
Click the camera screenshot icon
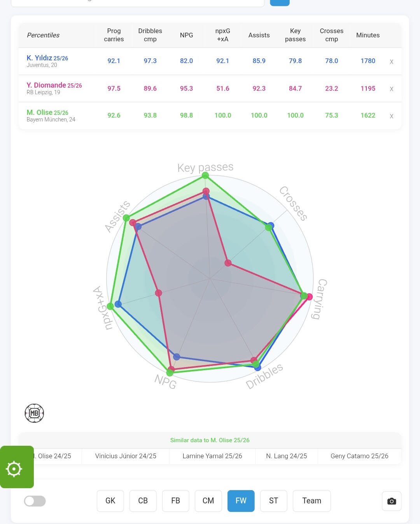coord(392,501)
